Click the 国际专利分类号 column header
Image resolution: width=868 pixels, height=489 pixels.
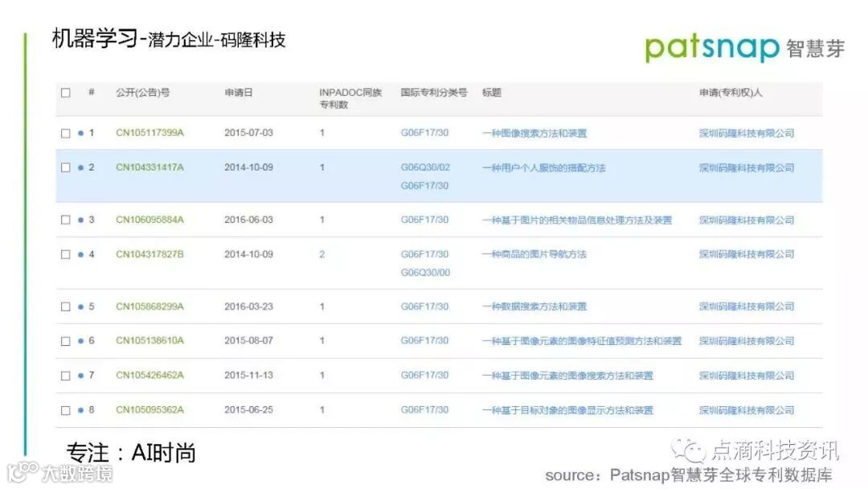pos(433,92)
